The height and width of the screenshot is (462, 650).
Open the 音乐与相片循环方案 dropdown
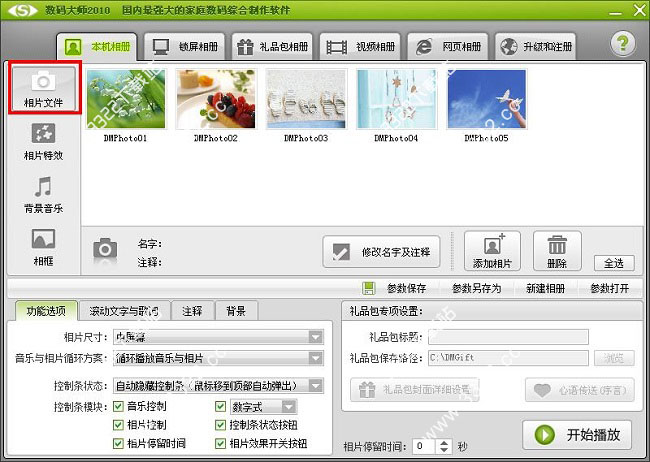[x=218, y=358]
